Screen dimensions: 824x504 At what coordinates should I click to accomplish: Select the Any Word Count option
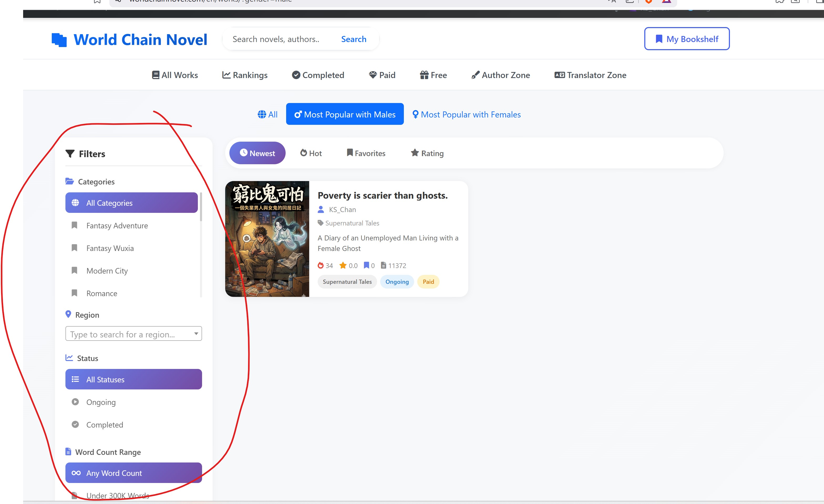[x=133, y=473]
